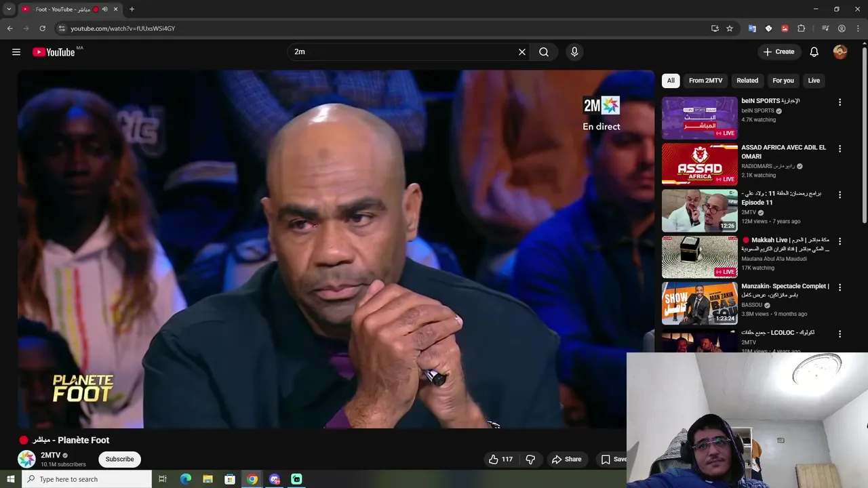Open YouTube notifications bell
The width and height of the screenshot is (868, 488).
point(814,52)
